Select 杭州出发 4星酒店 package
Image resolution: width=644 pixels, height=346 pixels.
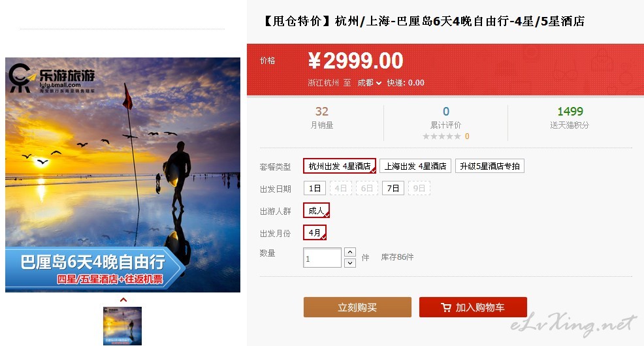coord(340,166)
